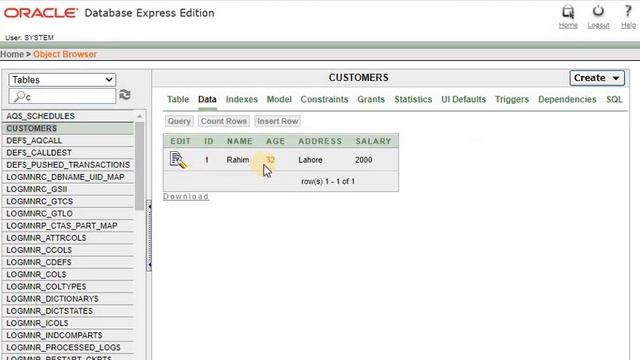Select AQ$_SCHEDULES in table list
The height and width of the screenshot is (360, 640).
pyautogui.click(x=68, y=116)
